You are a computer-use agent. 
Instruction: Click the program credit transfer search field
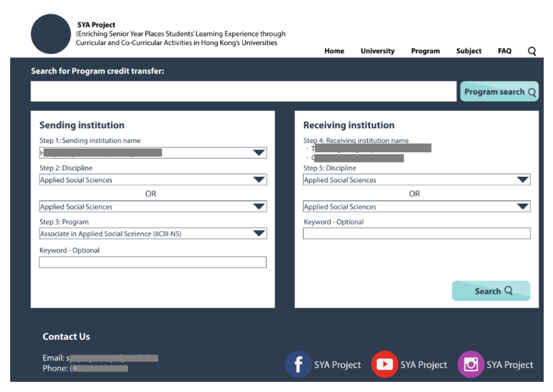(x=243, y=92)
